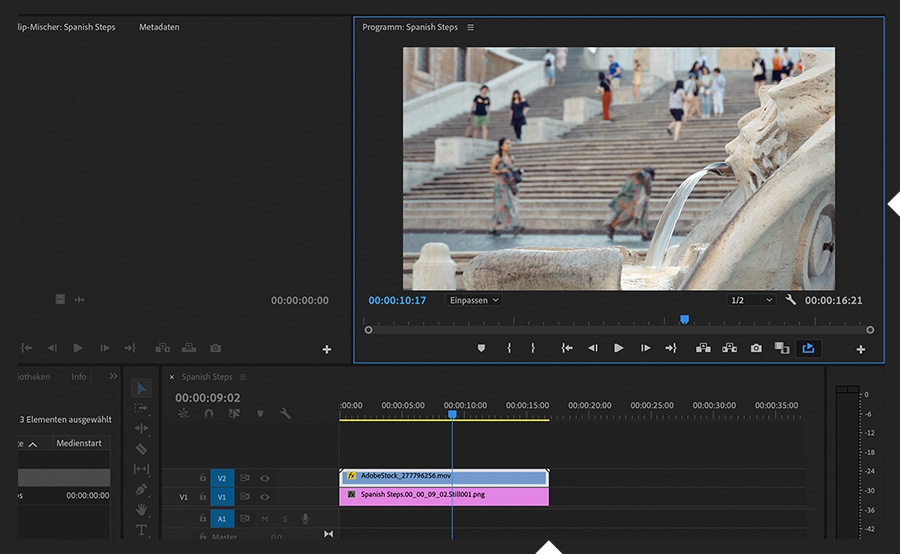
Task: Mute audio track A1
Action: (265, 518)
